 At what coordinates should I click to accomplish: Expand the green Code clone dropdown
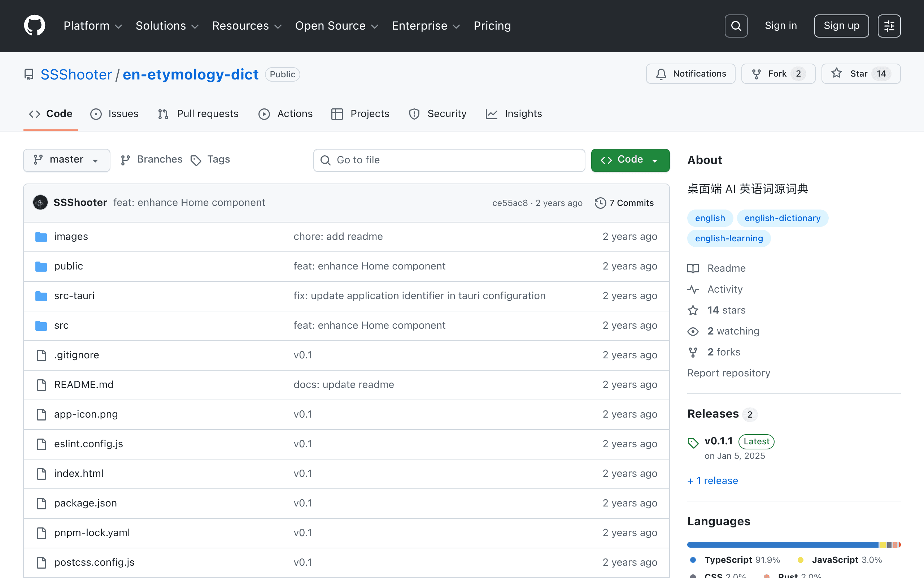point(630,160)
